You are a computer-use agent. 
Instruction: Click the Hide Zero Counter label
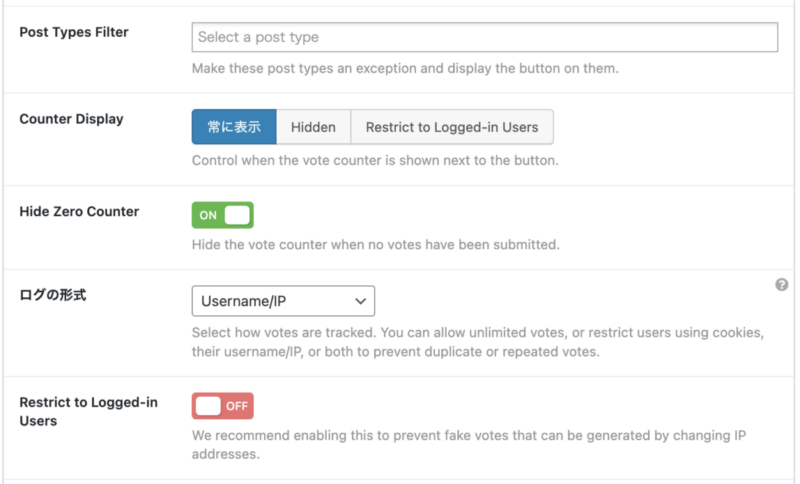(79, 211)
